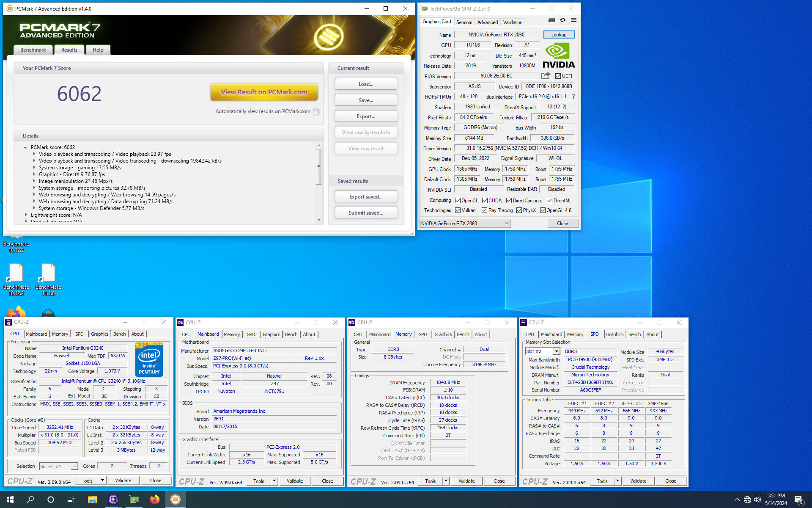Screen dimensions: 812x508
Task: Take a GPU-Z screenshot with camera icon
Action: pos(551,20)
